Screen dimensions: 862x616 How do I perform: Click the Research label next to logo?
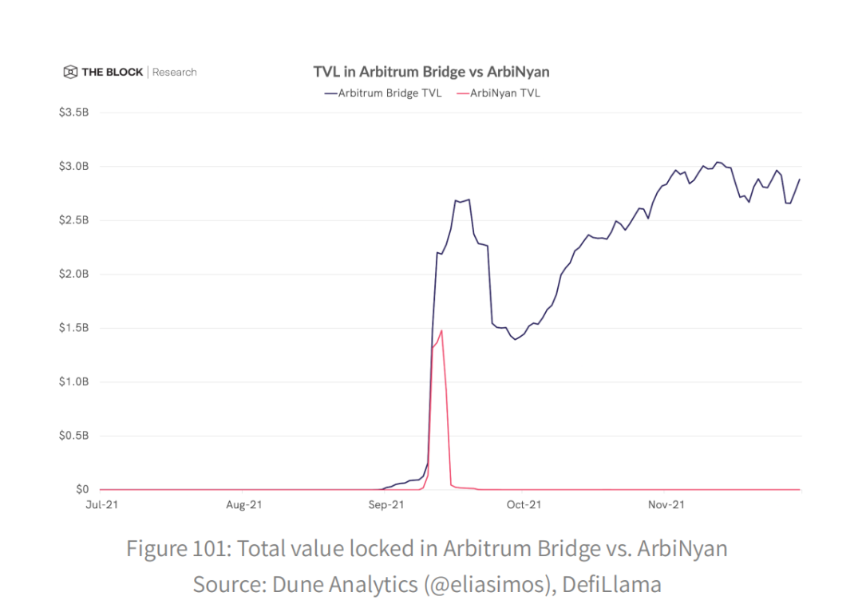pos(174,72)
